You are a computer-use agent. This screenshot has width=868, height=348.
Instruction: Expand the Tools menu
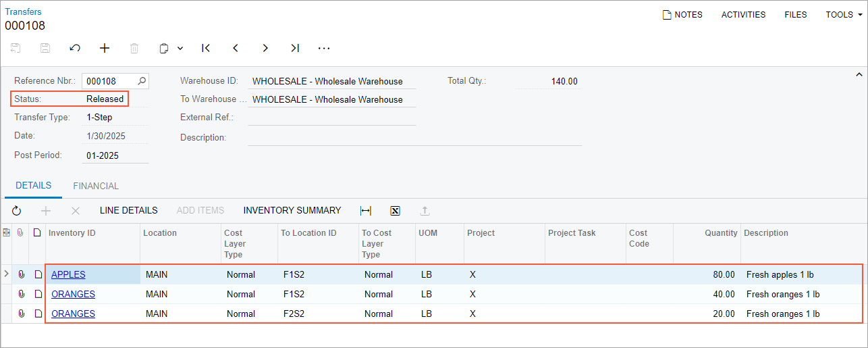[844, 15]
